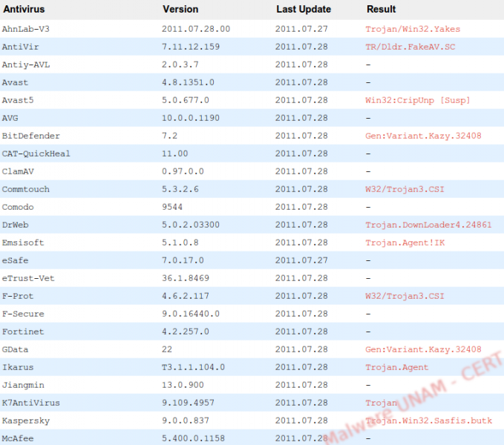Select the eTrust-Vet antivirus name

[x=28, y=278]
